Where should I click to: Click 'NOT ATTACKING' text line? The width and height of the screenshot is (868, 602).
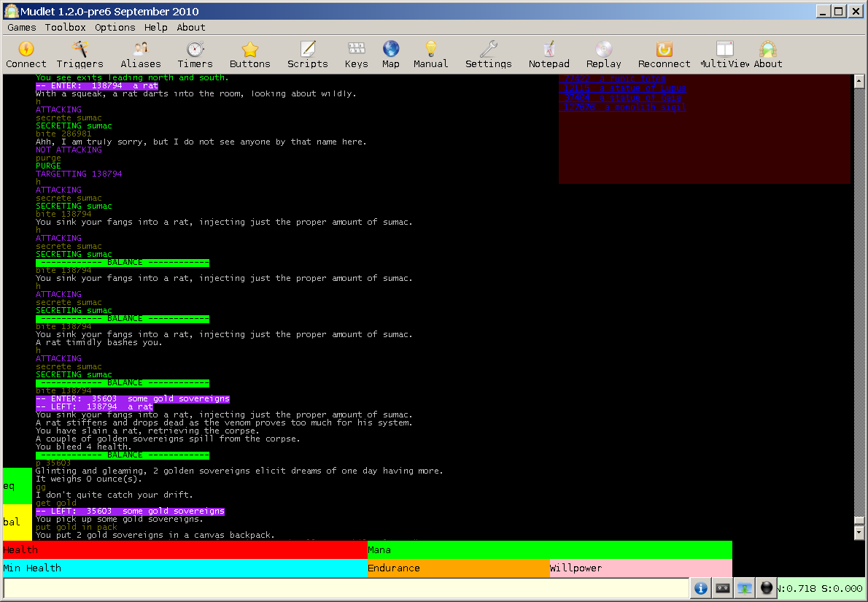(69, 150)
